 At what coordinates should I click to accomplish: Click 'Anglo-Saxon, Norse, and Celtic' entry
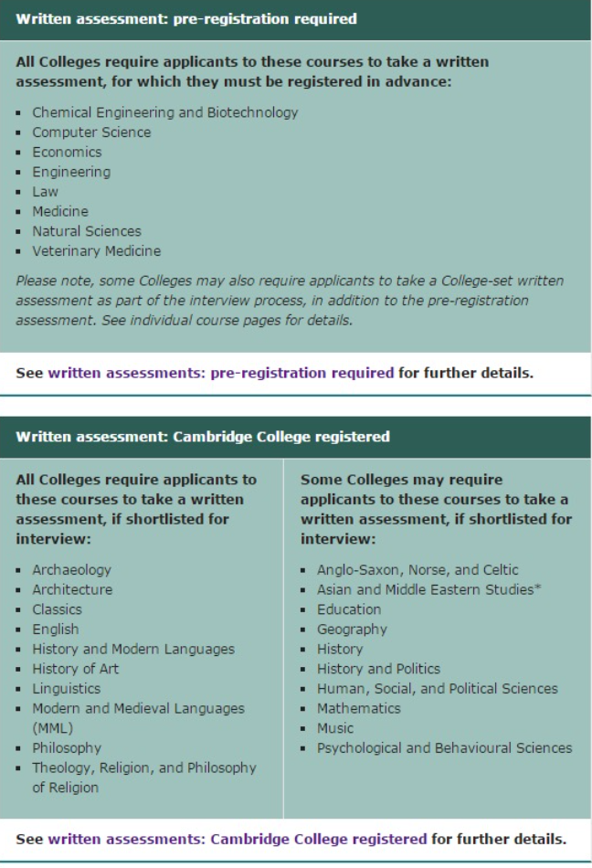point(418,569)
